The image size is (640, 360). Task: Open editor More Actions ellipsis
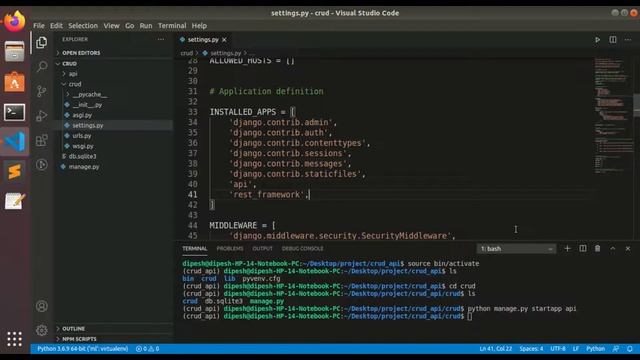(x=628, y=40)
